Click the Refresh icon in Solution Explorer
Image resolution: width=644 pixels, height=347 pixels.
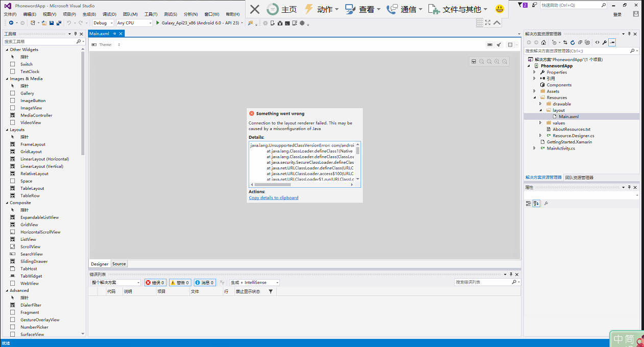[573, 42]
